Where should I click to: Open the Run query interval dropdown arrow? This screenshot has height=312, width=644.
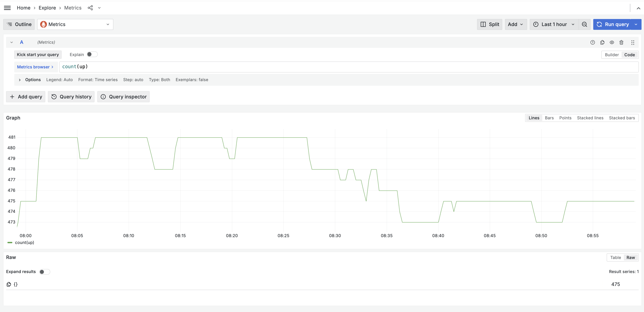(x=636, y=24)
